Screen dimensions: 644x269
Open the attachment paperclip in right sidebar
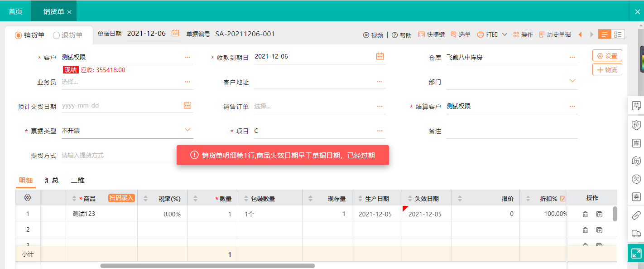636,215
